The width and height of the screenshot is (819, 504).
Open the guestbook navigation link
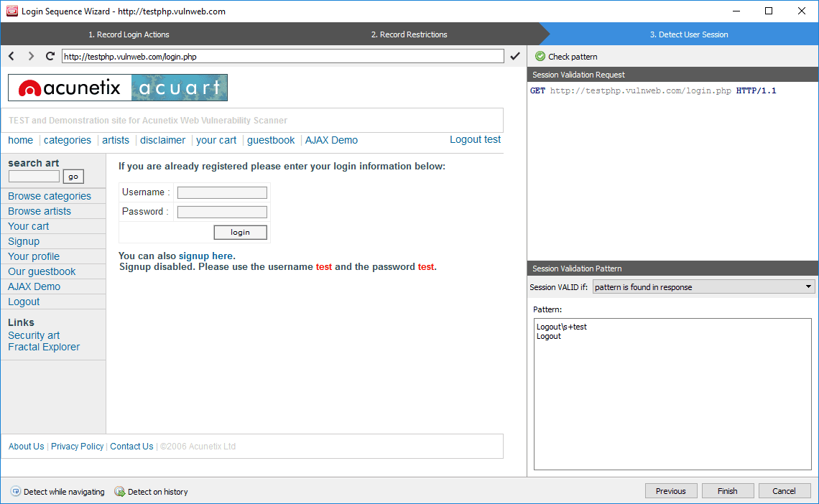271,140
